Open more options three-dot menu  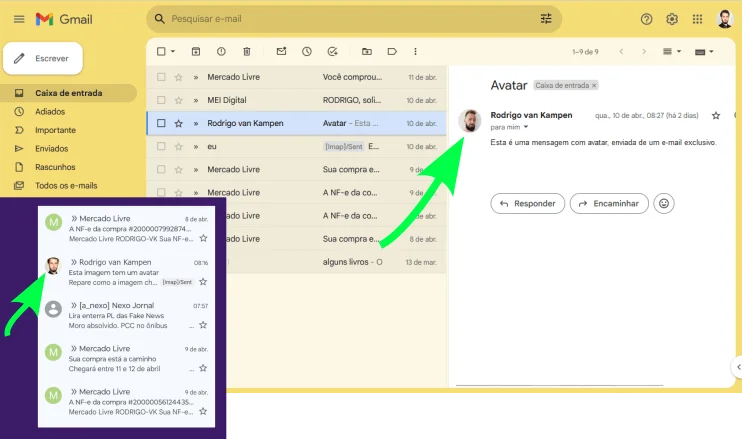[x=415, y=52]
